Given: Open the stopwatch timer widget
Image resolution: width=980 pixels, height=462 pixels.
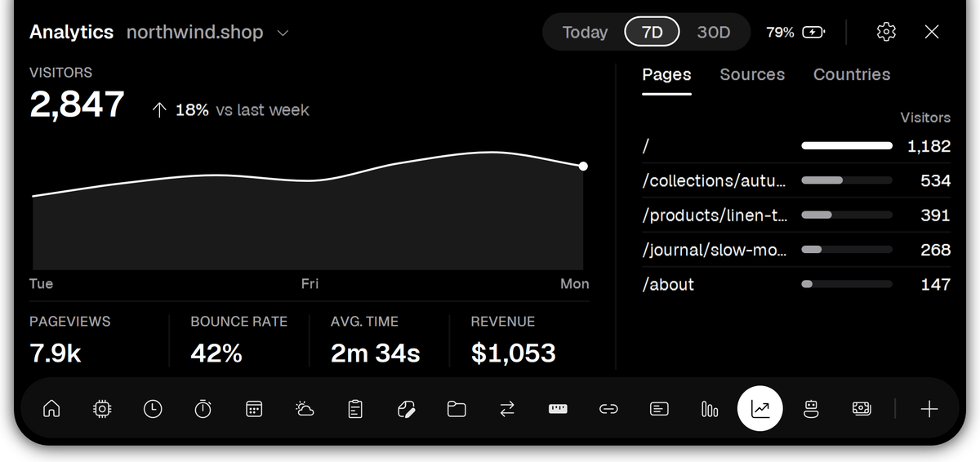Looking at the screenshot, I should (203, 409).
